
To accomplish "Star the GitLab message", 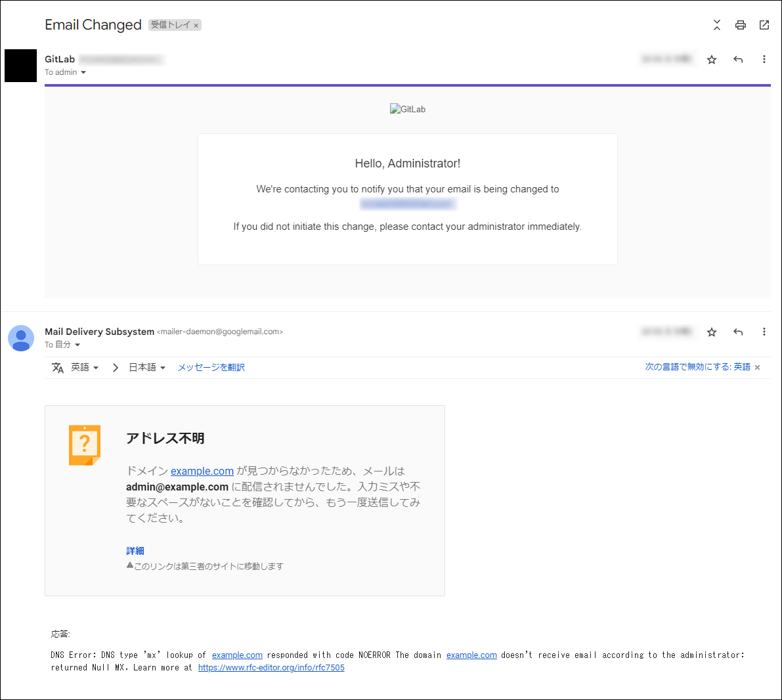I will (x=712, y=60).
